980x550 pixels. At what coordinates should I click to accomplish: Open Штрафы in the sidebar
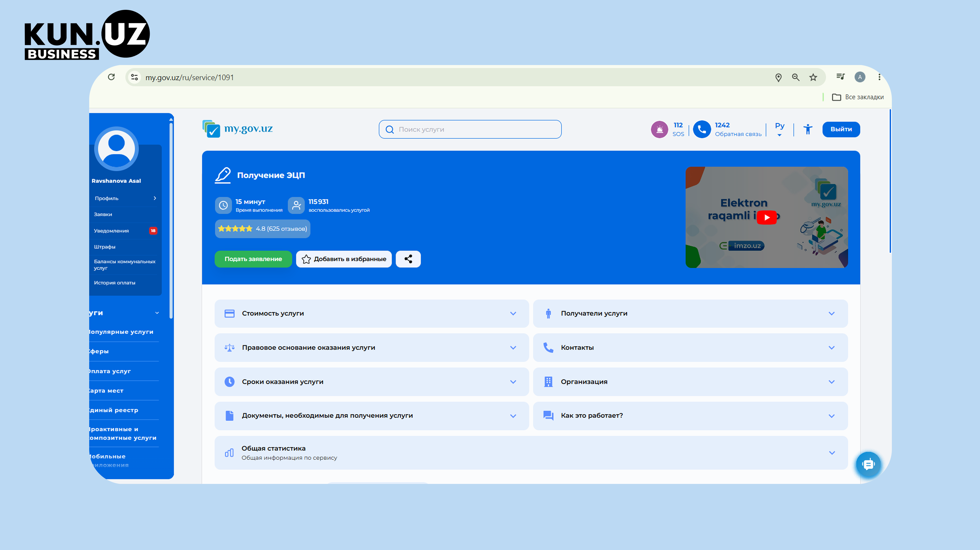(105, 247)
